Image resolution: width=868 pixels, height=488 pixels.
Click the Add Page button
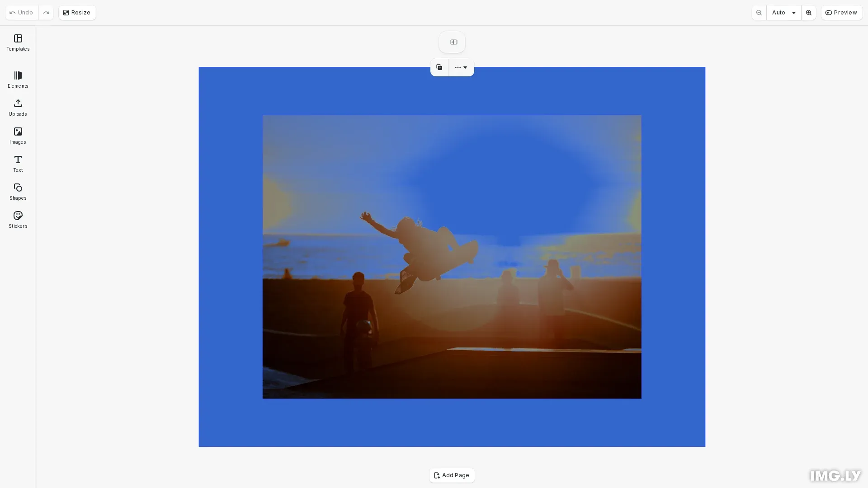pos(452,475)
